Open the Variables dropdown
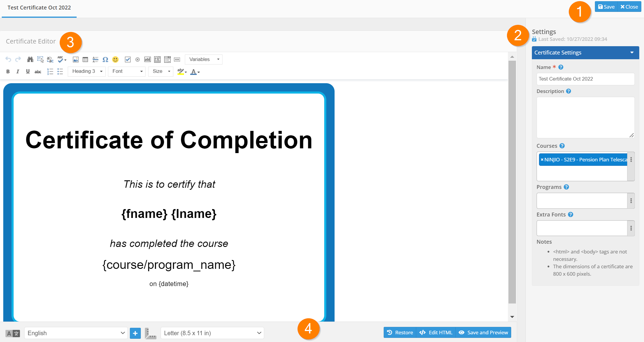This screenshot has width=644, height=342. 204,60
